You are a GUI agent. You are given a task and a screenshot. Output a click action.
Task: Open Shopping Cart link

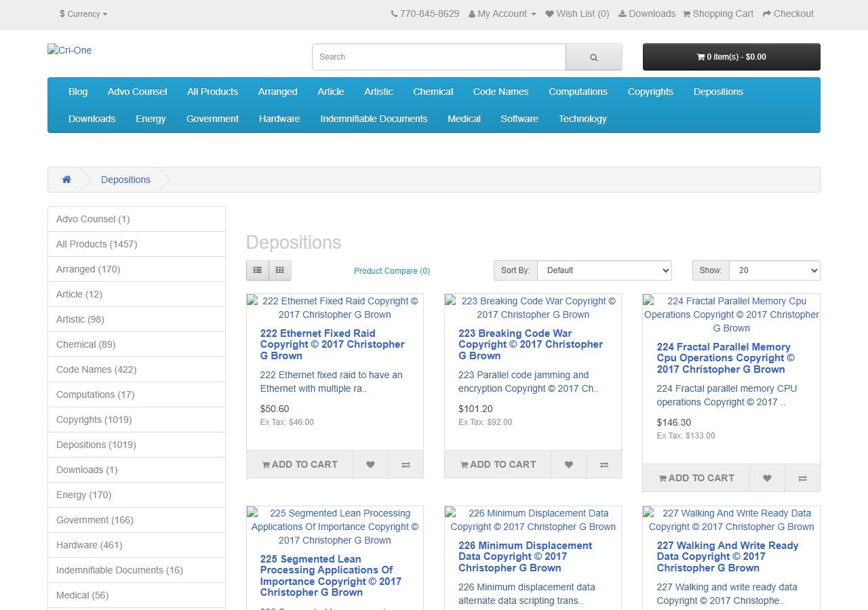(718, 14)
